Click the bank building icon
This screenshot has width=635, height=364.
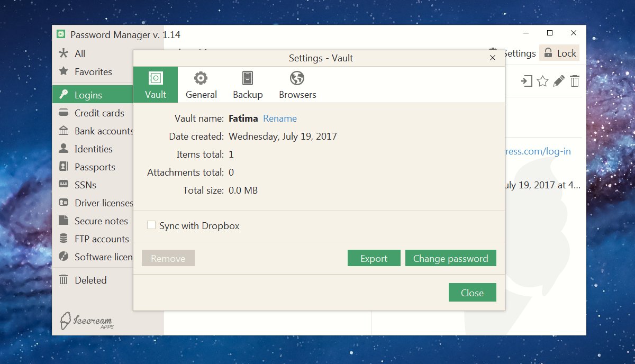[63, 130]
